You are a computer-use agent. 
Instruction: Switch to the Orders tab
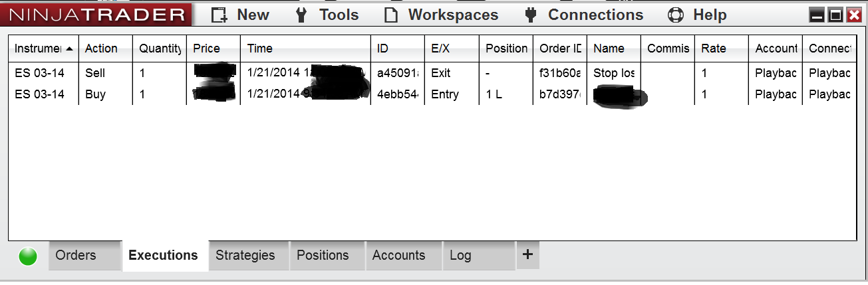(76, 256)
